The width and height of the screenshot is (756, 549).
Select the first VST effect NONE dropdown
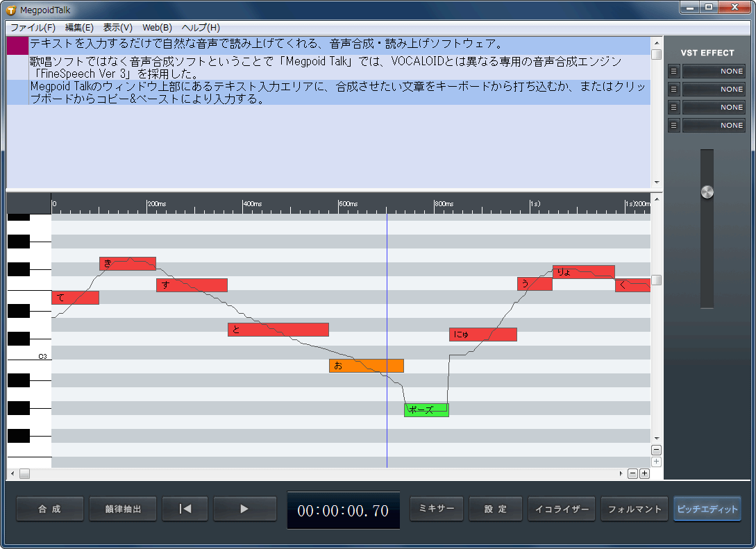(714, 71)
